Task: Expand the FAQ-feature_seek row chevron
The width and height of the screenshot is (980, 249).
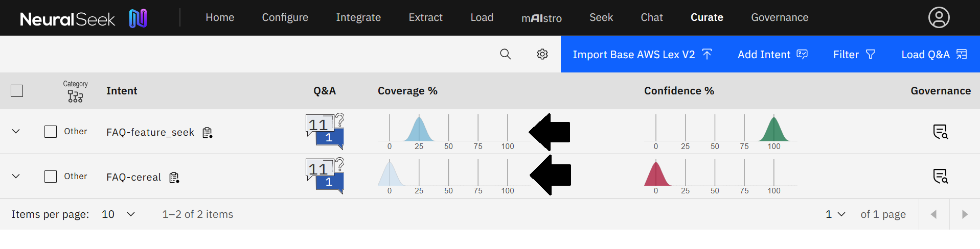Action: pos(16,132)
